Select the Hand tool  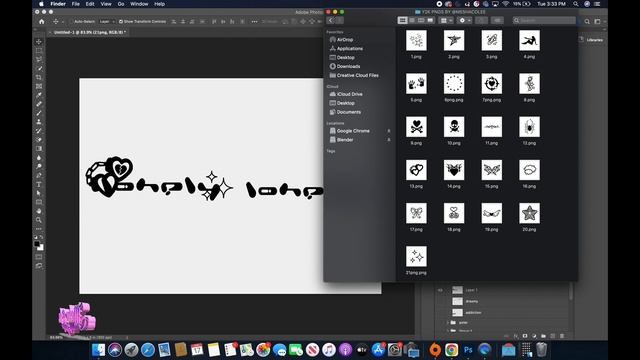[39, 211]
